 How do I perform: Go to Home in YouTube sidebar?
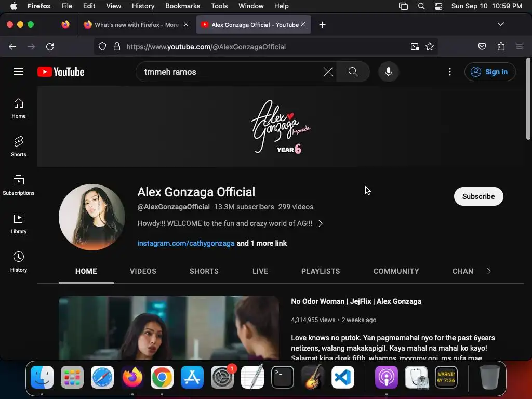[x=19, y=109]
